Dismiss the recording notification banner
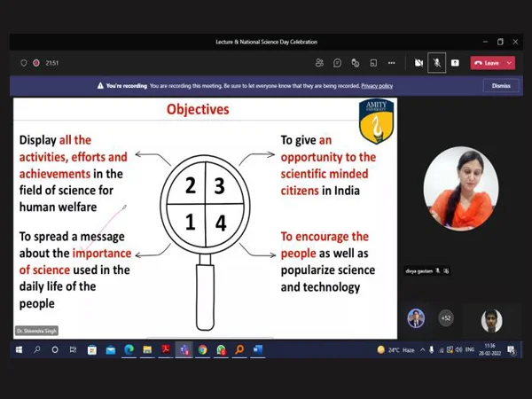 coord(501,85)
